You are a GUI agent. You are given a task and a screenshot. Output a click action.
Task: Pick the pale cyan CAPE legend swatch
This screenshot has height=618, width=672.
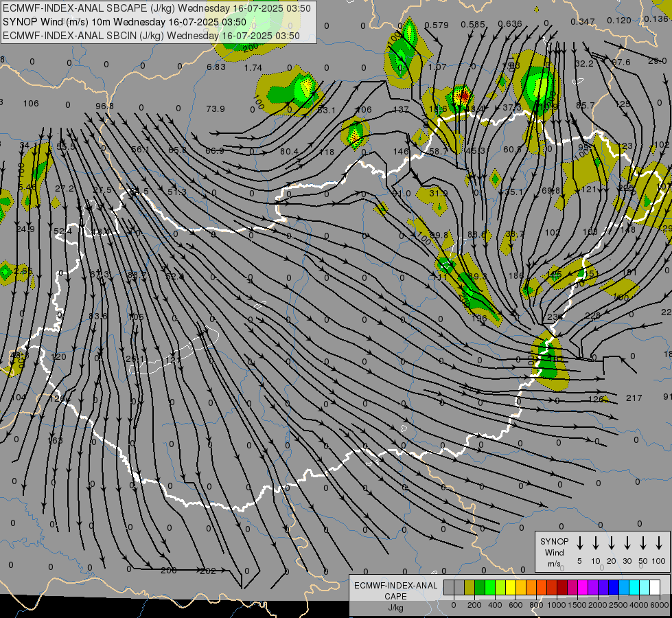pyautogui.click(x=644, y=587)
